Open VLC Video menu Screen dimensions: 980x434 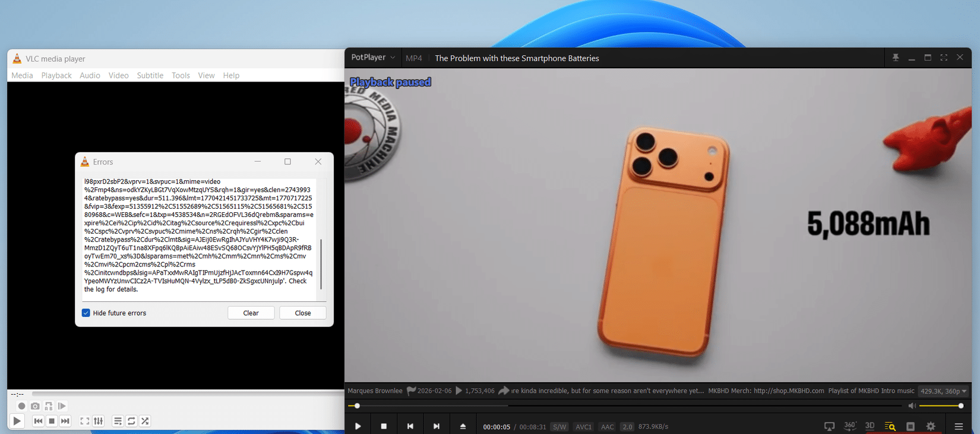pyautogui.click(x=118, y=76)
